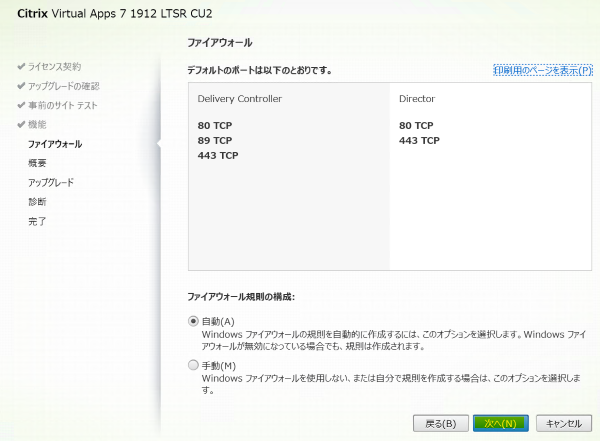The image size is (600, 441).
Task: Select the 完了 step
Action: pyautogui.click(x=37, y=221)
